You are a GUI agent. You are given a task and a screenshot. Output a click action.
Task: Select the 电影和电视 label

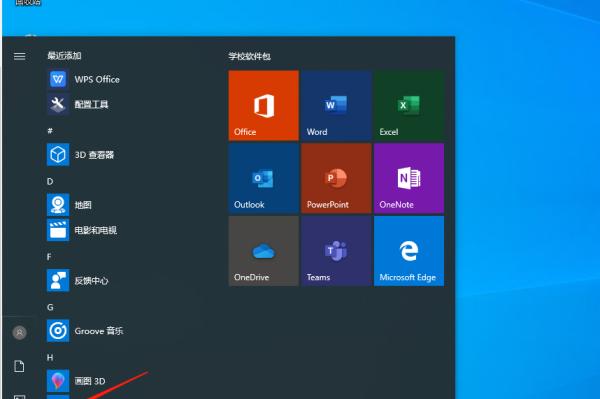(95, 230)
